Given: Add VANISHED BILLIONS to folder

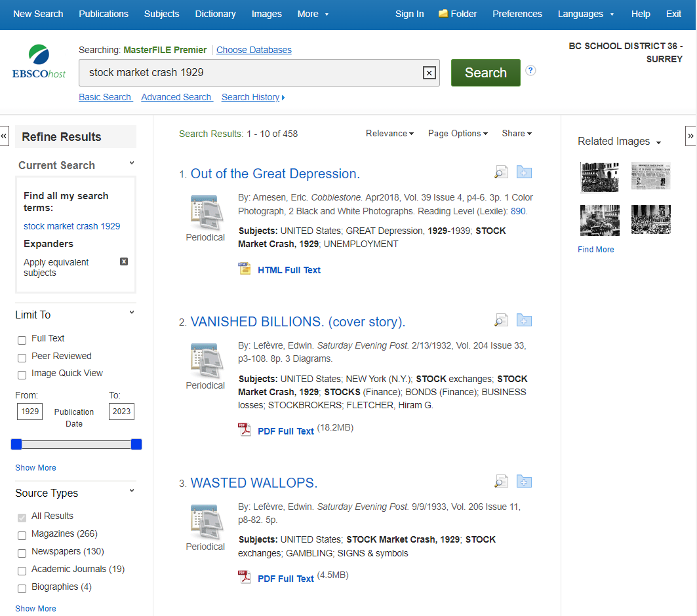Looking at the screenshot, I should [x=524, y=320].
